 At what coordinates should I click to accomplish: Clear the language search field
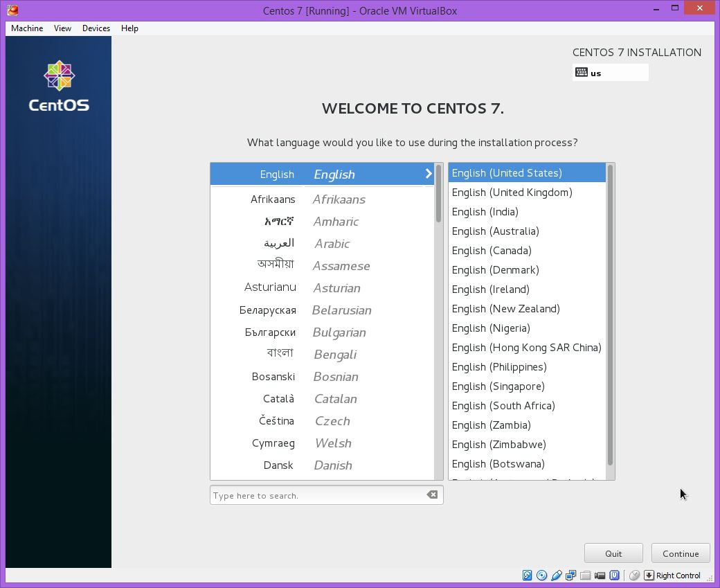[431, 495]
